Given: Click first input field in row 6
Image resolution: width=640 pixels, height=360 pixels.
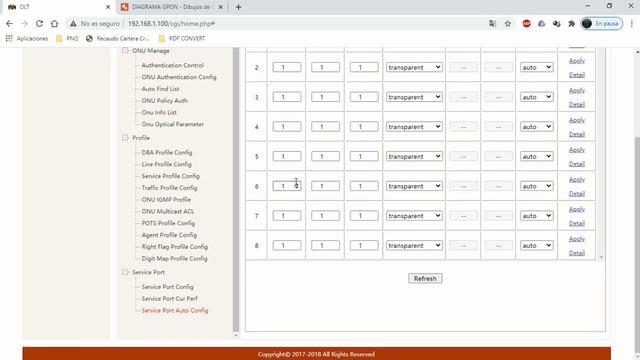Looking at the screenshot, I should [x=287, y=186].
